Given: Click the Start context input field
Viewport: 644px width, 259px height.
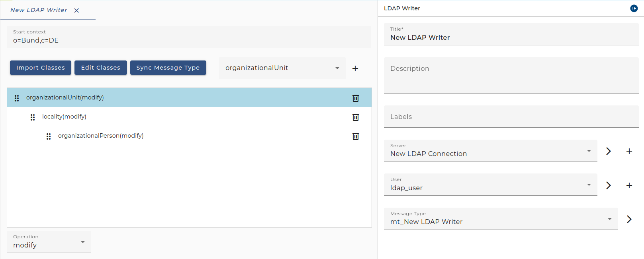Looking at the screenshot, I should [x=189, y=37].
